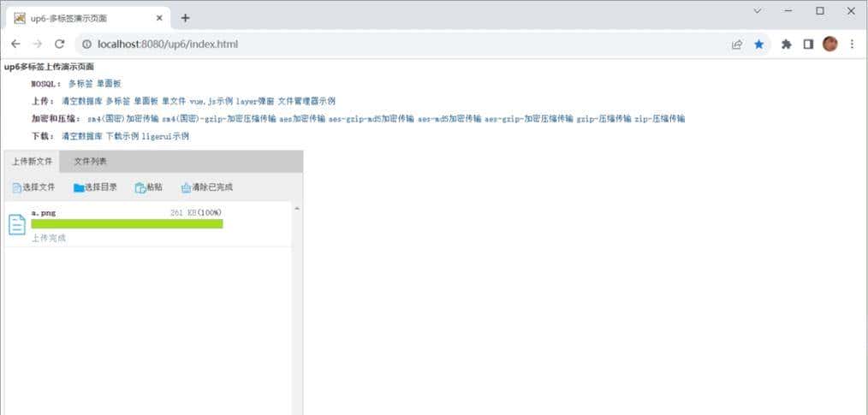Share this page from the address bar
Screen dimensions: 868x415
tap(737, 44)
